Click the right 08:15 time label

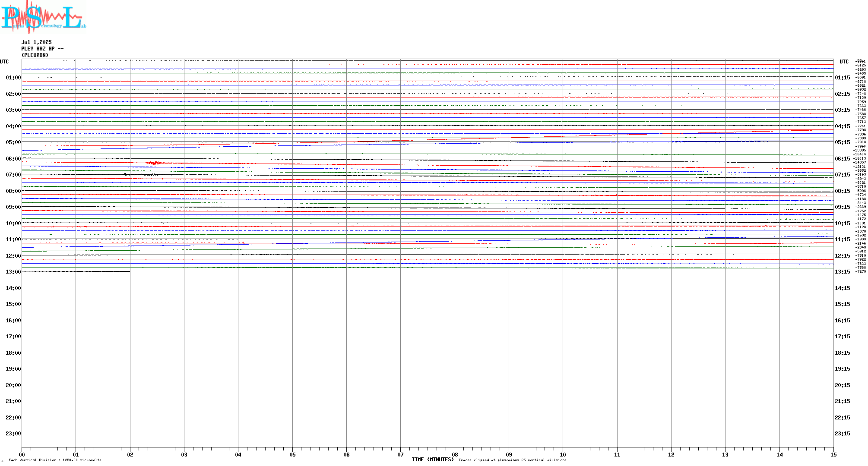point(843,191)
